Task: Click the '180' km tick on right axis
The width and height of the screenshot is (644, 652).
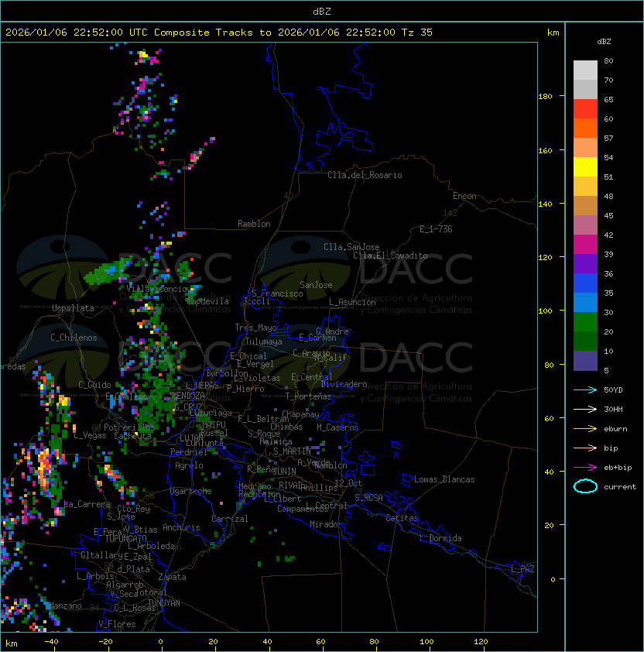Action: pos(545,97)
